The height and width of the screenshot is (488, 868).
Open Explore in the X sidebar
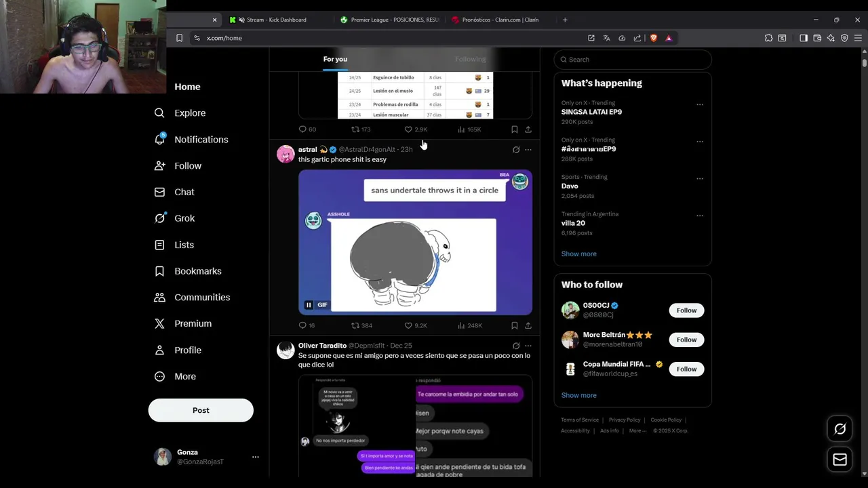pyautogui.click(x=180, y=113)
